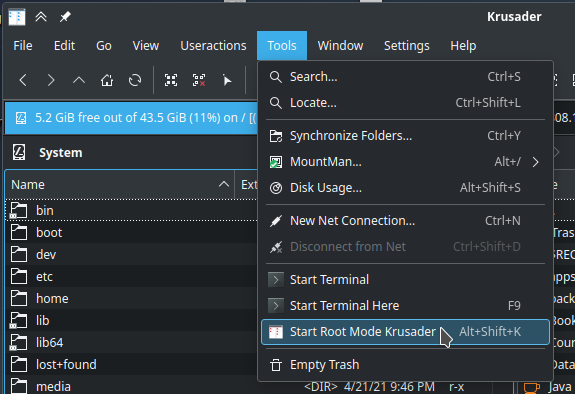Click the free space status bar text
This screenshot has width=575, height=394.
pyautogui.click(x=146, y=118)
